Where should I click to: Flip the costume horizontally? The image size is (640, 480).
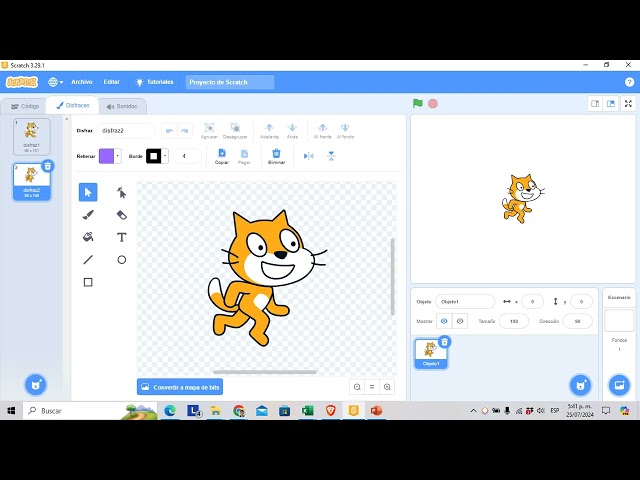[309, 156]
